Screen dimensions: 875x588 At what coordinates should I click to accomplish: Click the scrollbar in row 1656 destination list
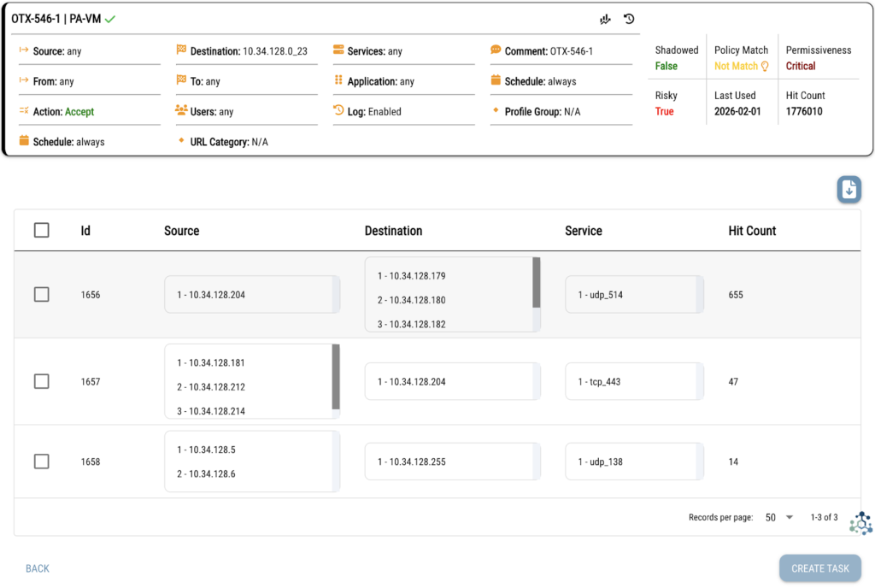click(x=536, y=283)
